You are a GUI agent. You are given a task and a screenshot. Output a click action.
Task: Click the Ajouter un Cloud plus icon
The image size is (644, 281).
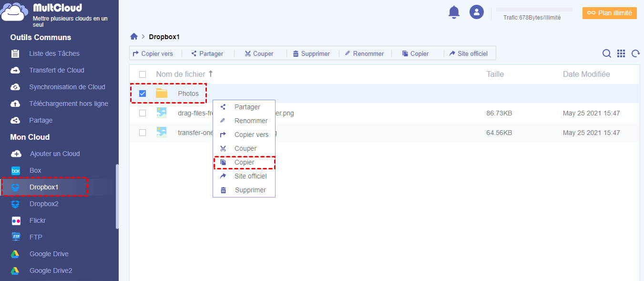coord(16,154)
